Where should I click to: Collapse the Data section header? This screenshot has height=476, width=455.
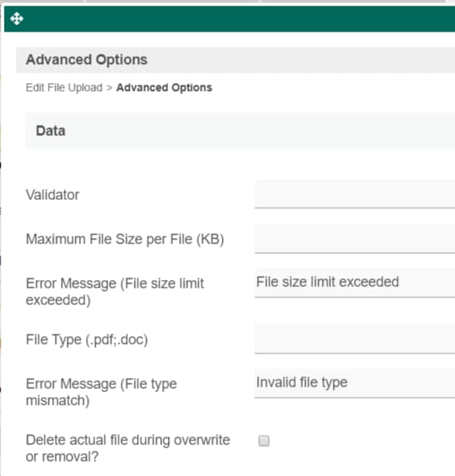[x=240, y=130]
